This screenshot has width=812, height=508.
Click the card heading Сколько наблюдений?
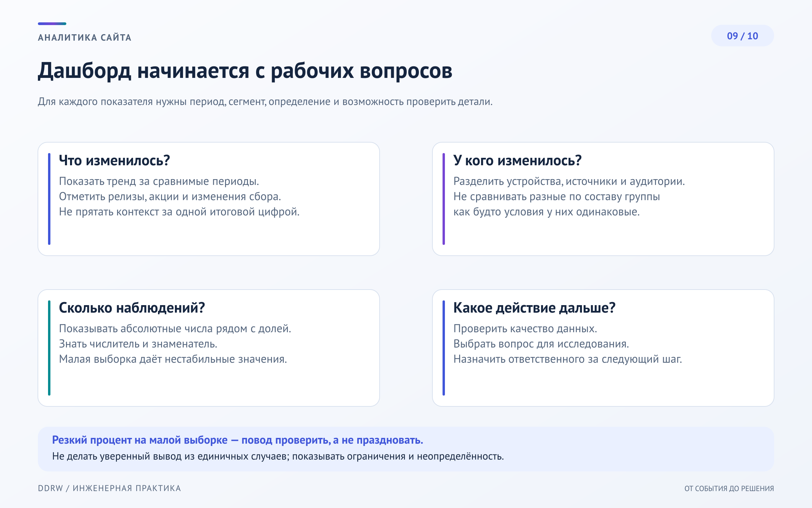pyautogui.click(x=132, y=308)
